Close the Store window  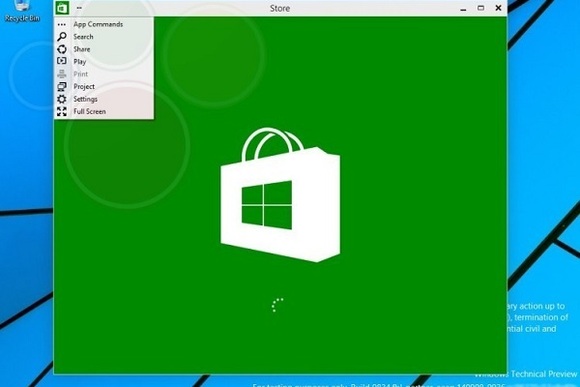pyautogui.click(x=498, y=8)
